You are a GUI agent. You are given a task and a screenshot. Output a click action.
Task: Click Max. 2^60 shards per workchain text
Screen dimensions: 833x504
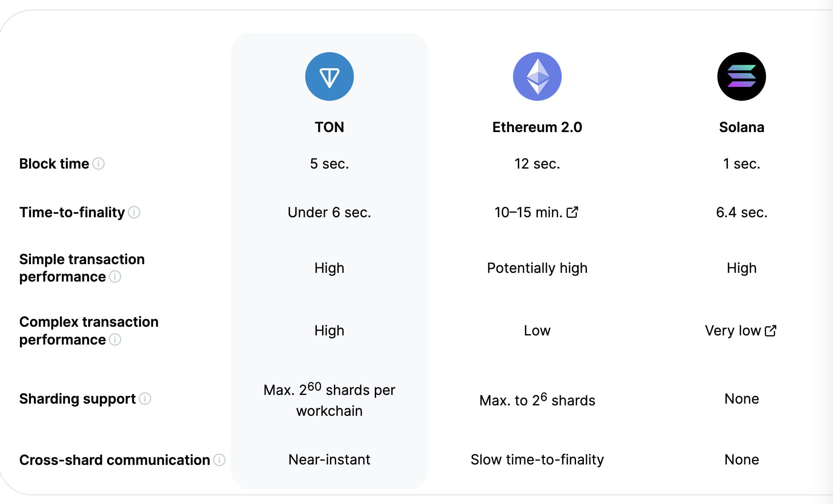click(329, 400)
